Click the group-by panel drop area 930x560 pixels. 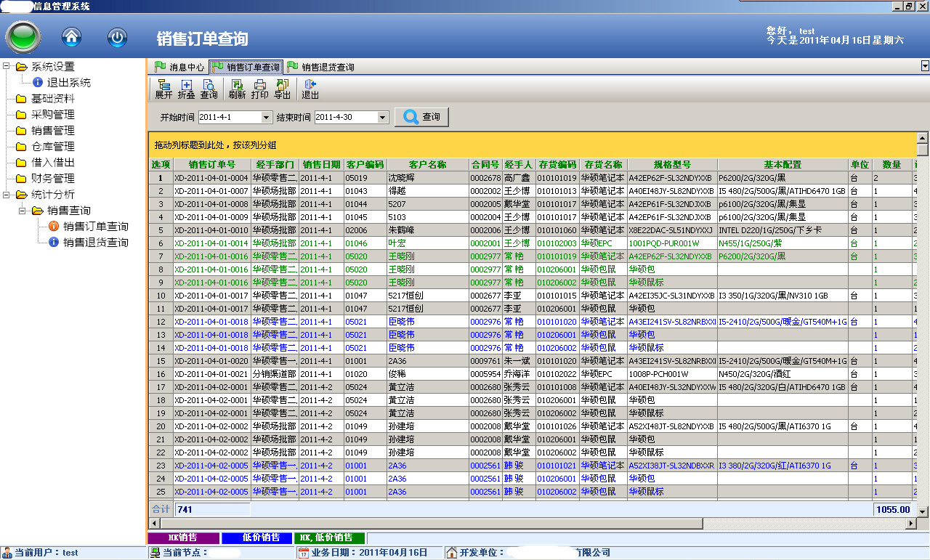pyautogui.click(x=532, y=145)
